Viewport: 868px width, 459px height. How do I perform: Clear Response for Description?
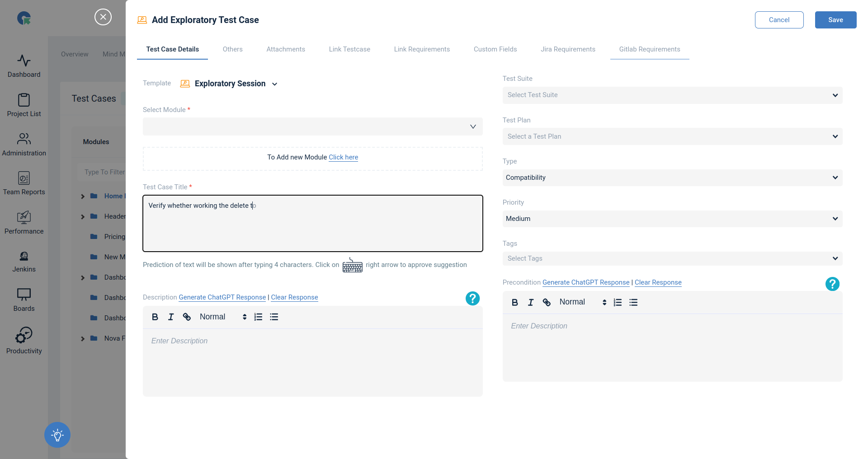click(x=294, y=297)
